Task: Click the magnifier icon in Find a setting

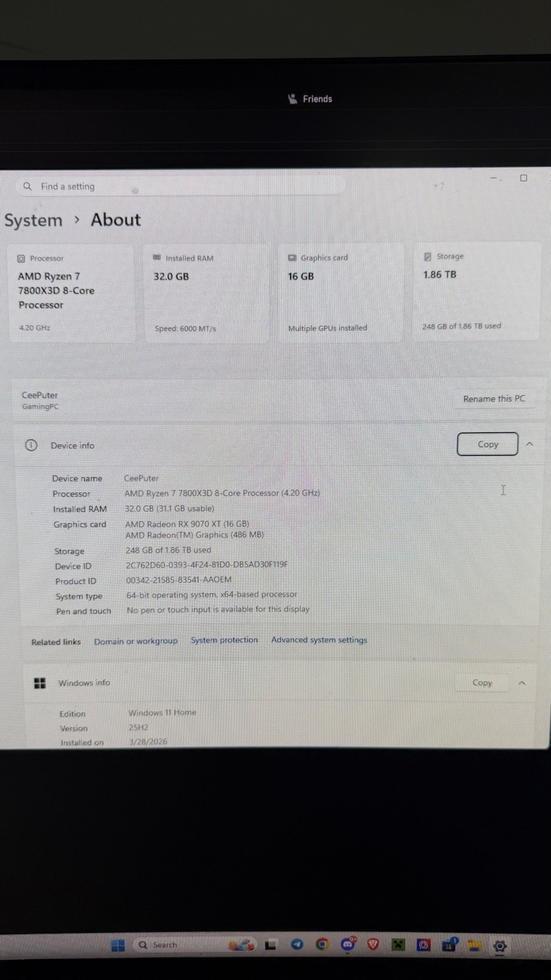Action: pos(28,186)
